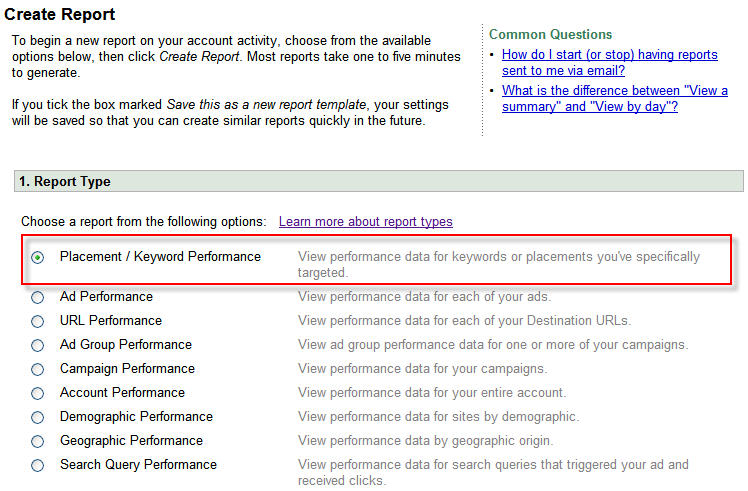748x491 pixels.
Task: Click the 1. Report Type section header
Action: point(65,181)
